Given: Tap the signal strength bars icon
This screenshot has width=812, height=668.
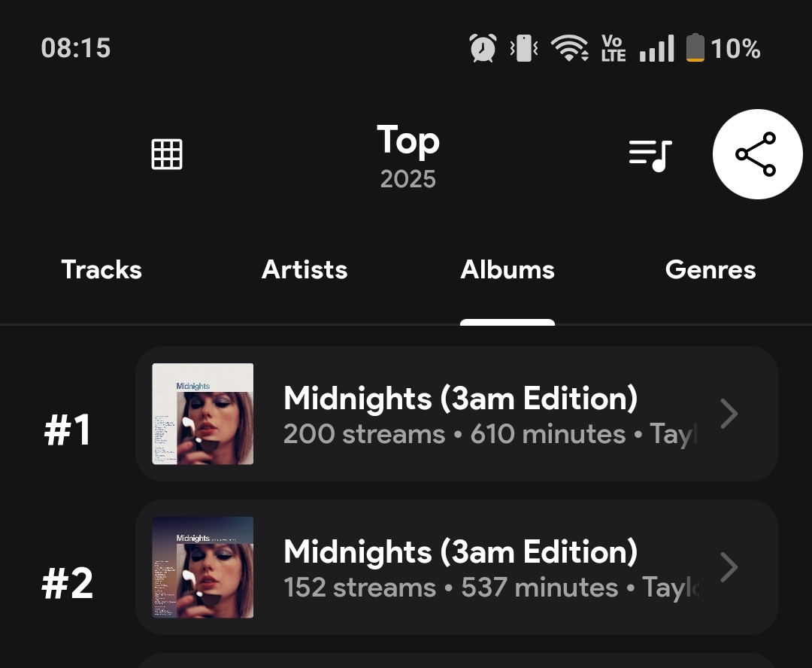Looking at the screenshot, I should click(x=656, y=49).
